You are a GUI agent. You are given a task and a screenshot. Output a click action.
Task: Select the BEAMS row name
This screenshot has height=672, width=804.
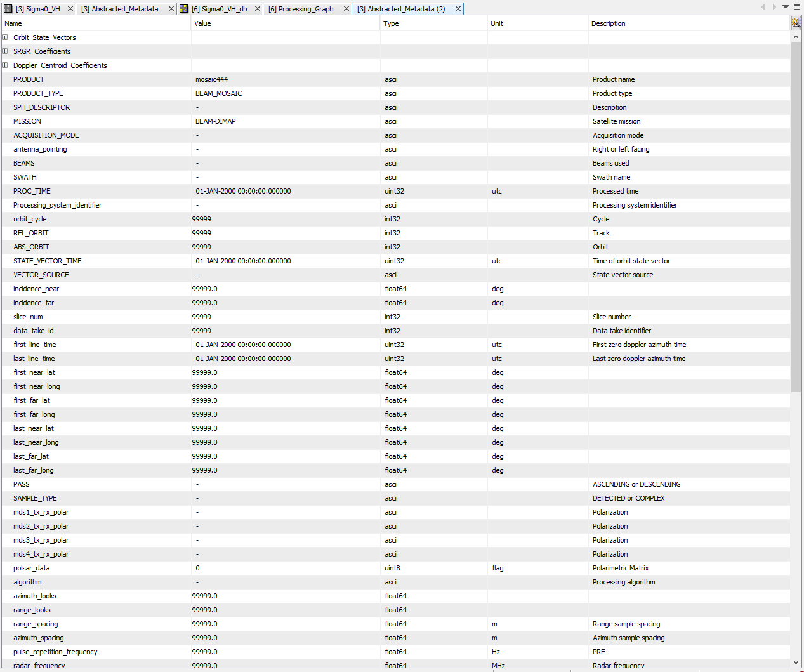24,163
